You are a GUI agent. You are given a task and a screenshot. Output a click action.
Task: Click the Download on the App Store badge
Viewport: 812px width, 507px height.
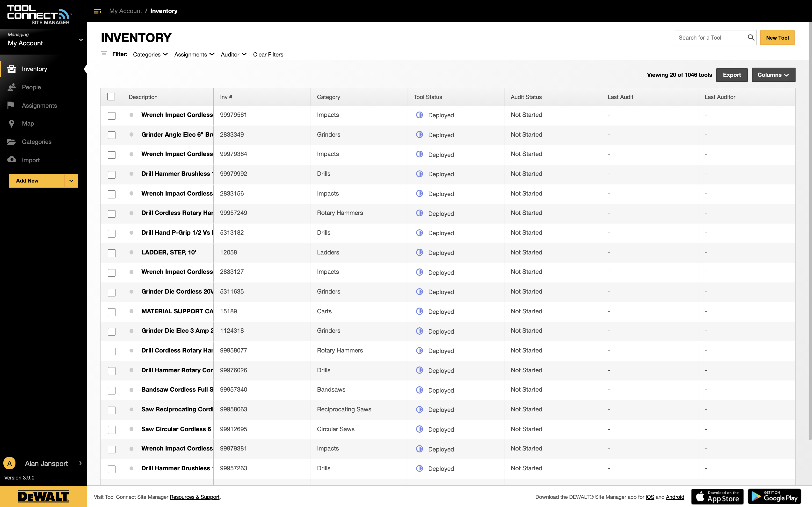click(717, 496)
